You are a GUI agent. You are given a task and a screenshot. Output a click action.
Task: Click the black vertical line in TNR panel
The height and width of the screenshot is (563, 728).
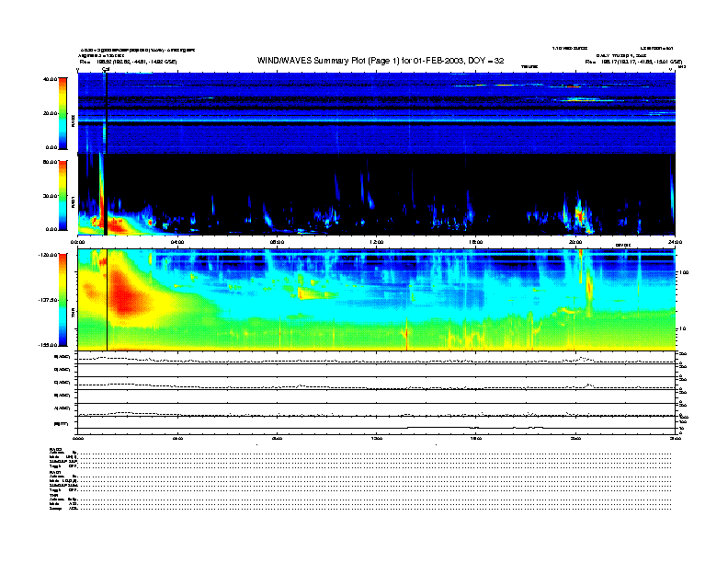coord(108,300)
